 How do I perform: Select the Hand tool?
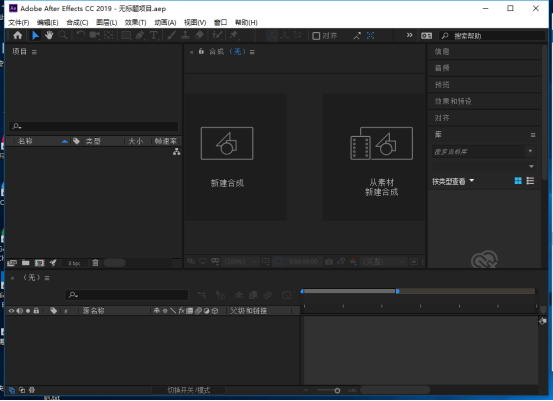(49, 35)
